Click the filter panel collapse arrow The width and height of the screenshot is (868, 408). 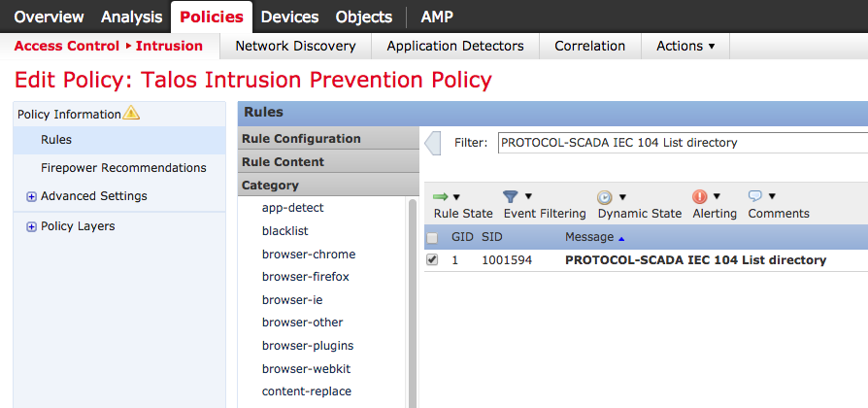434,144
